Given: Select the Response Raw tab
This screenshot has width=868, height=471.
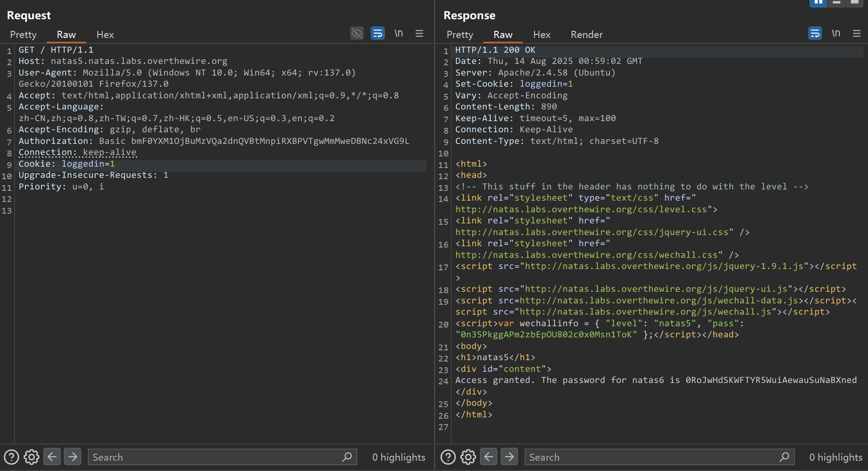Looking at the screenshot, I should pos(503,34).
